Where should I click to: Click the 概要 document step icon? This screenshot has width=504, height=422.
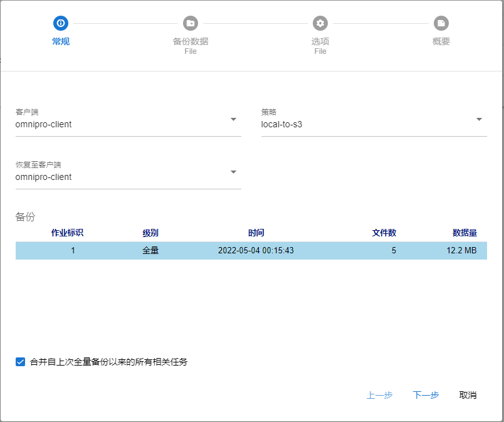pos(441,23)
